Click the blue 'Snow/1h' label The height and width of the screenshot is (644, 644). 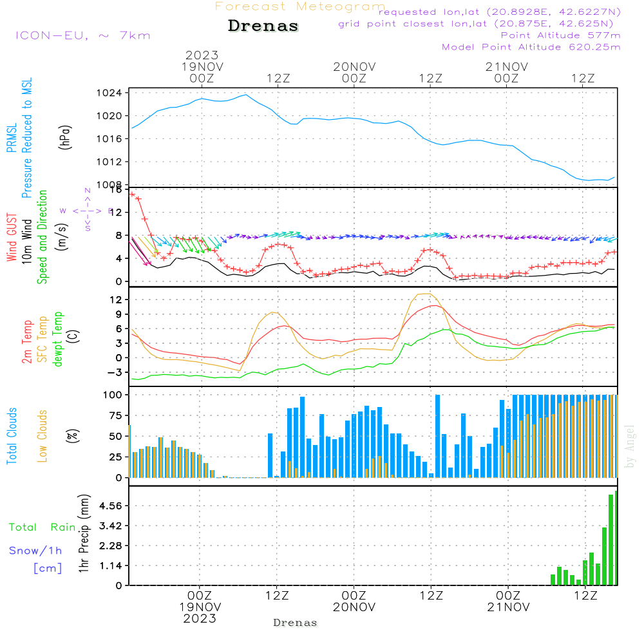35,551
